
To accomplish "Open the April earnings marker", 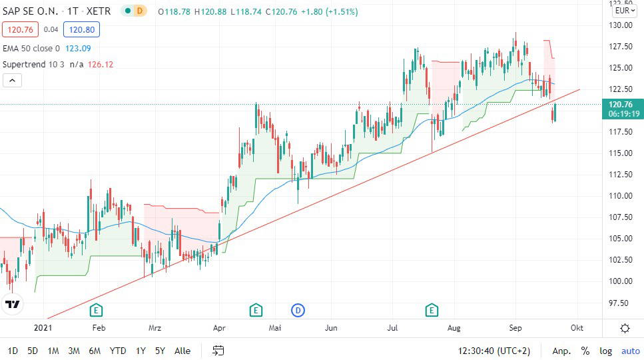I will [256, 310].
